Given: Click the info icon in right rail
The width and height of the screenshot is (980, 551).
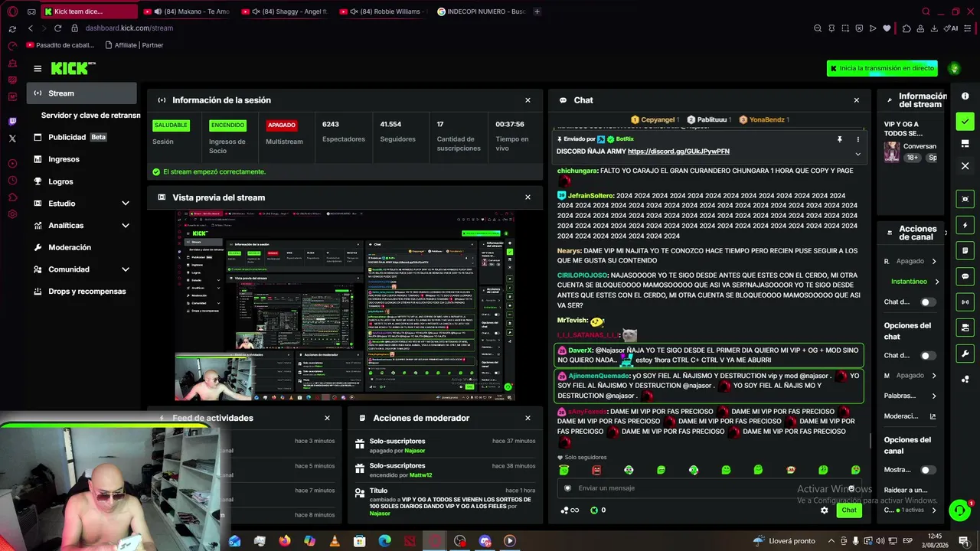Looking at the screenshot, I should pos(965,96).
